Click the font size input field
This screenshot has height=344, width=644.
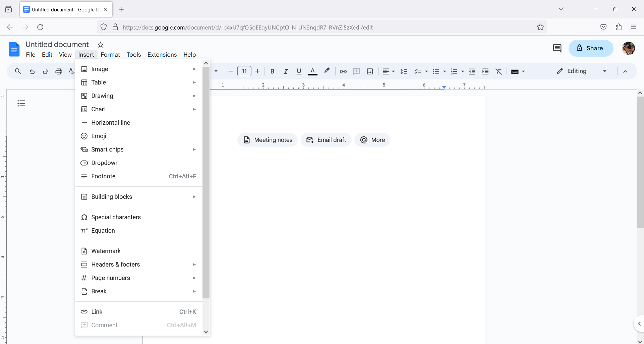pyautogui.click(x=244, y=71)
